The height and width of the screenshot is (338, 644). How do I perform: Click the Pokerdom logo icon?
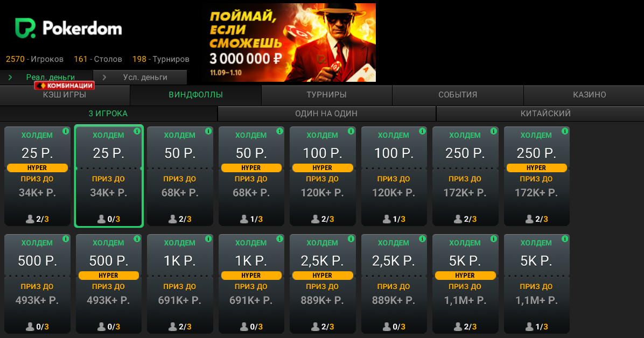pyautogui.click(x=25, y=29)
